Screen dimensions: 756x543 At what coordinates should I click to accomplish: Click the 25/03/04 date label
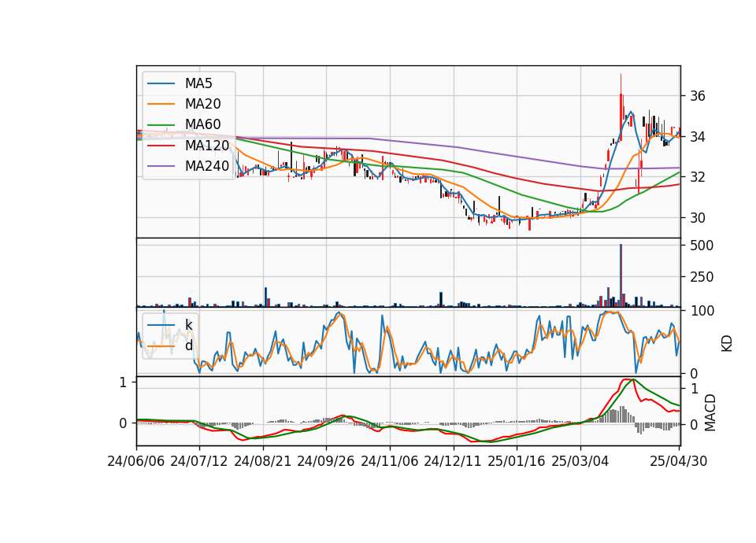click(x=580, y=461)
